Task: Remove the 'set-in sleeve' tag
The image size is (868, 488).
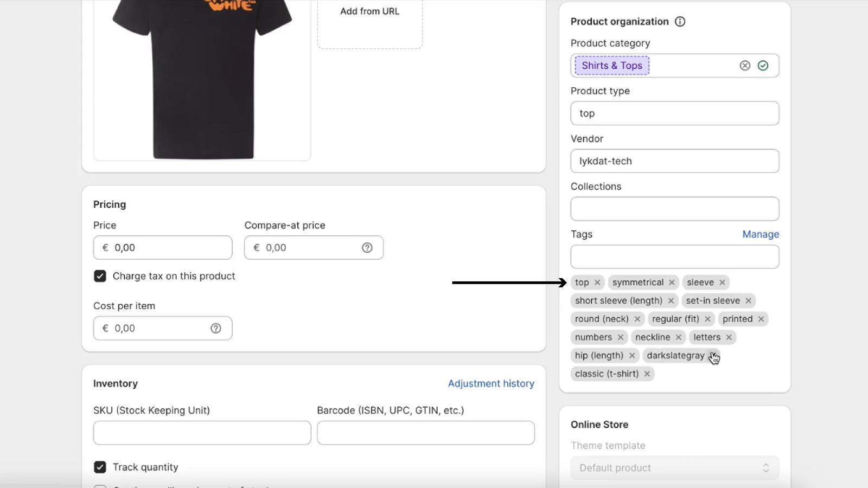Action: tap(748, 301)
